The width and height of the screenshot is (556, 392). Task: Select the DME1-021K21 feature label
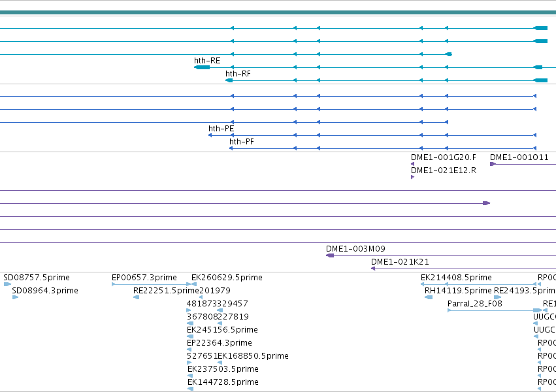[400, 261]
